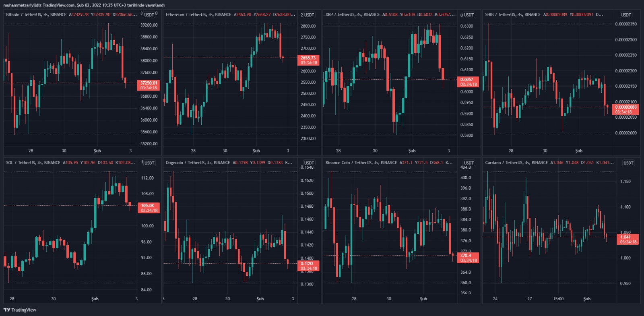Click the Dogecoin low value D0.1383

[x=276, y=163]
